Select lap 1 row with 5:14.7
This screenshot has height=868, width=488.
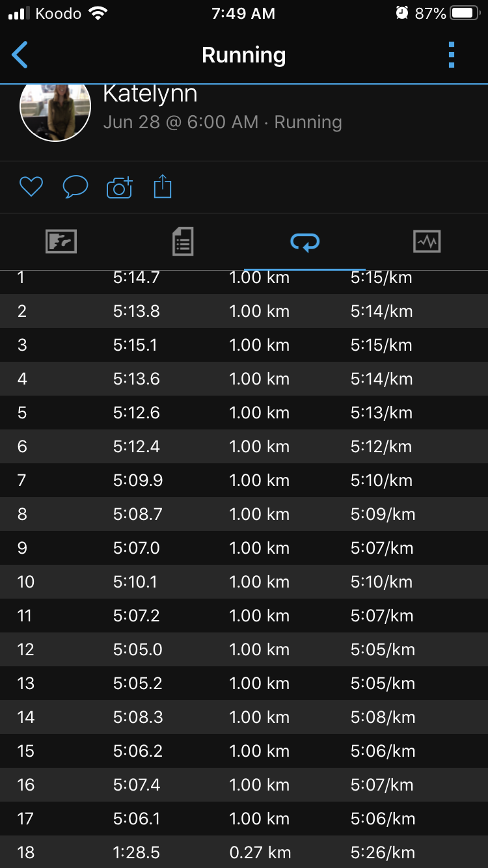[x=244, y=278]
